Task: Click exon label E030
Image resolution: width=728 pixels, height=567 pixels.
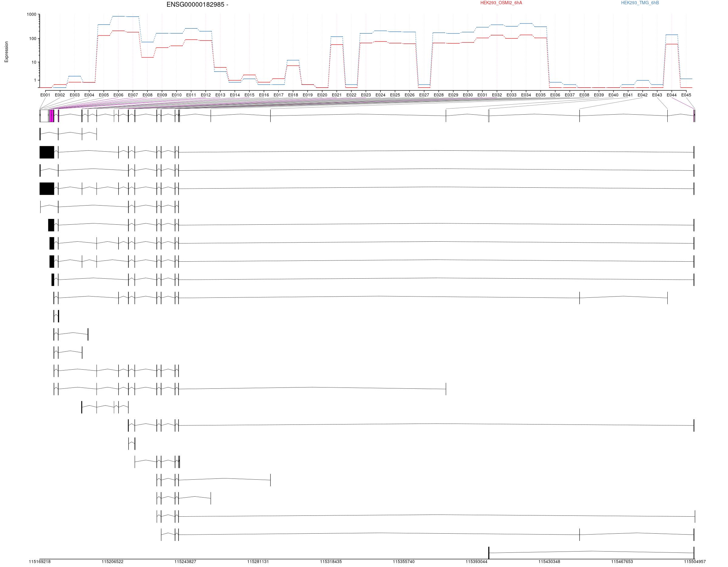Action: point(468,95)
